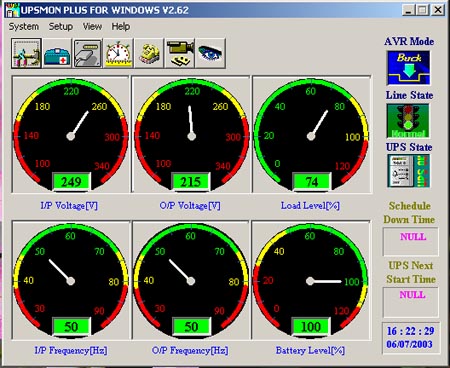Click the I/P Voltage[V] label

pos(69,206)
